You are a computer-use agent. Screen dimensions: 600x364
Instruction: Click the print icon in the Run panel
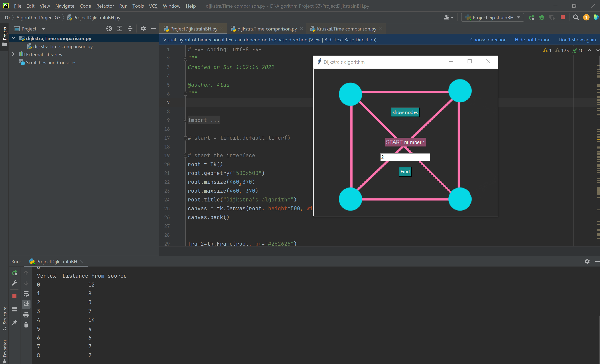(26, 315)
